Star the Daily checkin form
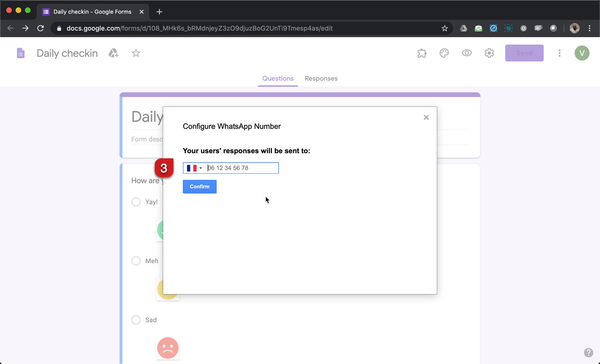 coord(136,53)
